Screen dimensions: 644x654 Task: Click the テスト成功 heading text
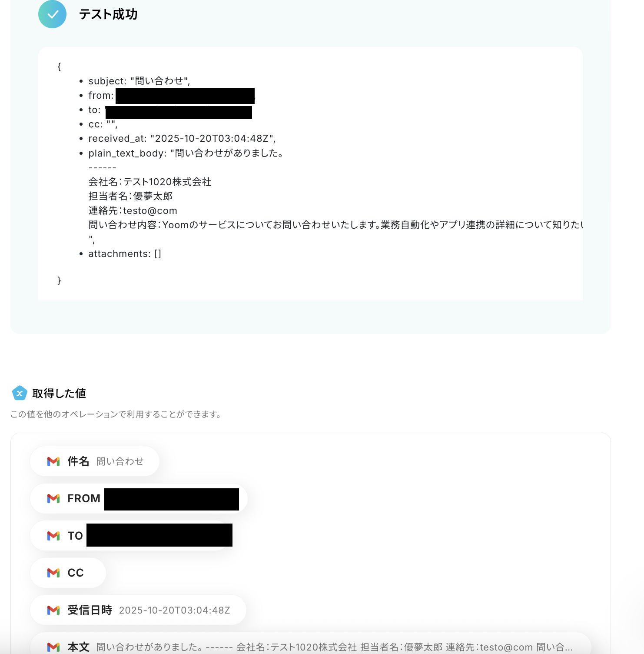[x=108, y=14]
